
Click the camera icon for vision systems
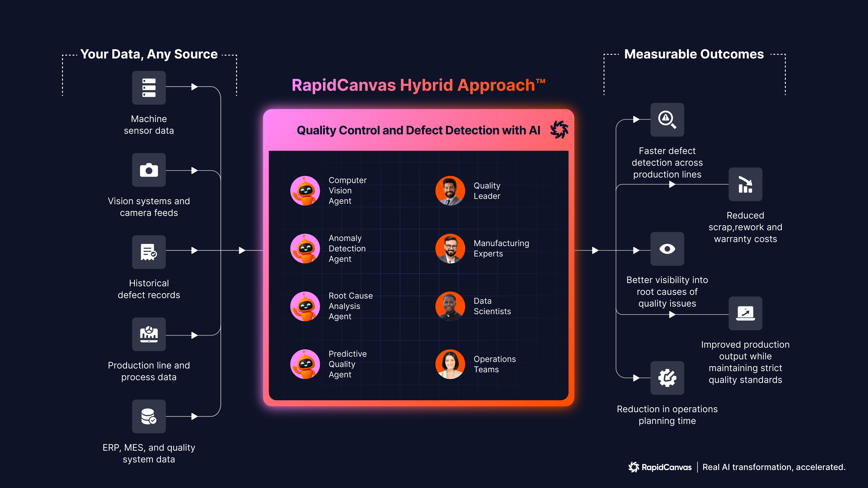149,170
